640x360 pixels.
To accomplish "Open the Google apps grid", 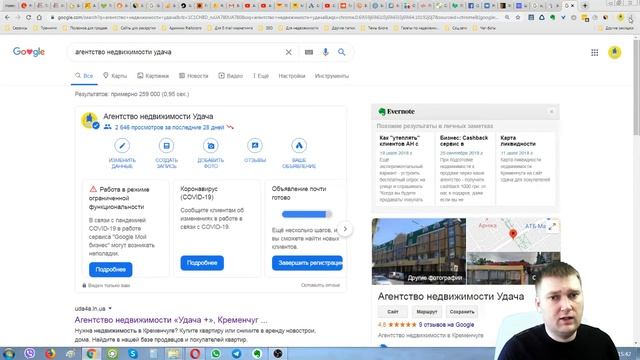I will click(x=595, y=52).
